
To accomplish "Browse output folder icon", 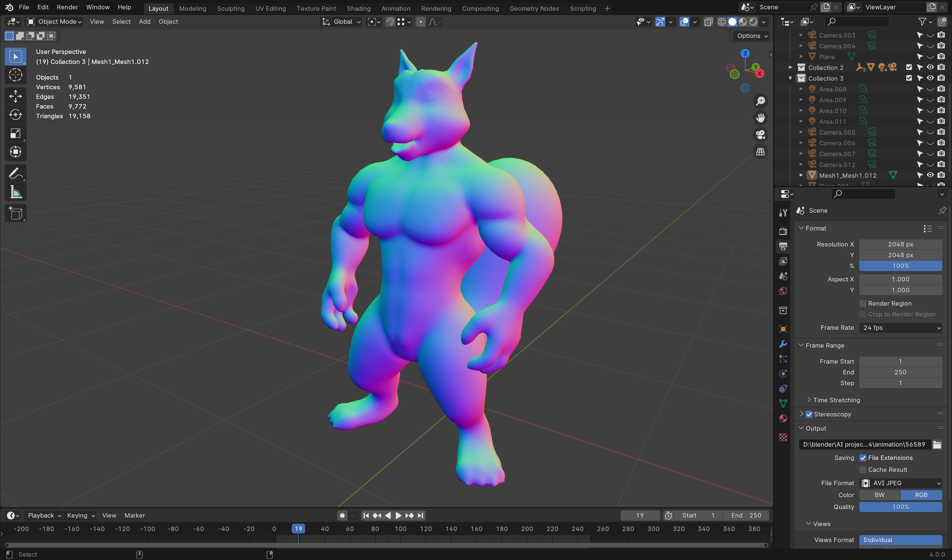I will click(937, 445).
